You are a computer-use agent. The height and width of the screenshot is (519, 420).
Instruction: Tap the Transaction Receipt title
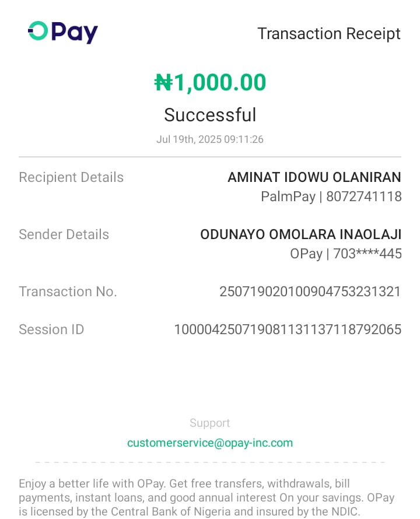(x=329, y=34)
